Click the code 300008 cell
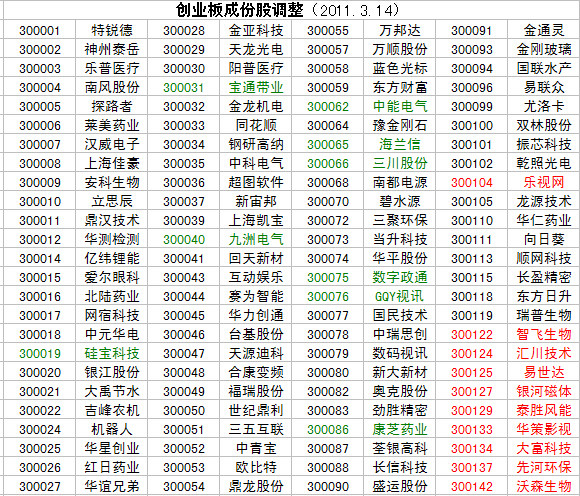The image size is (580, 496). pyautogui.click(x=40, y=163)
